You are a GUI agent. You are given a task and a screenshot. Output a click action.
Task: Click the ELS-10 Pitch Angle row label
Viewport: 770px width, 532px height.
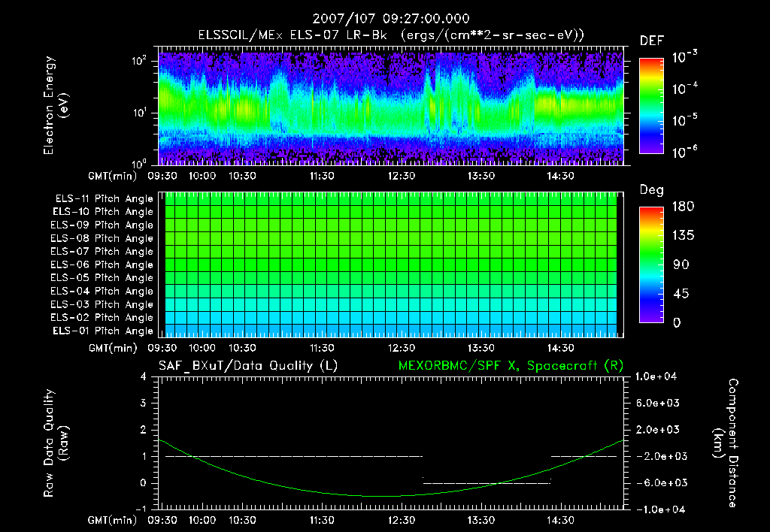[x=103, y=212]
